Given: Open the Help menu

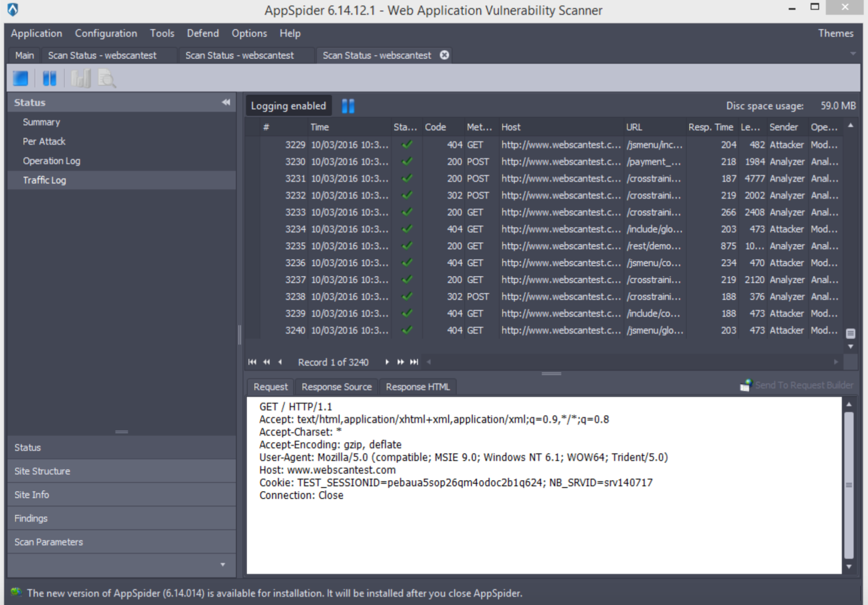Looking at the screenshot, I should click(290, 33).
